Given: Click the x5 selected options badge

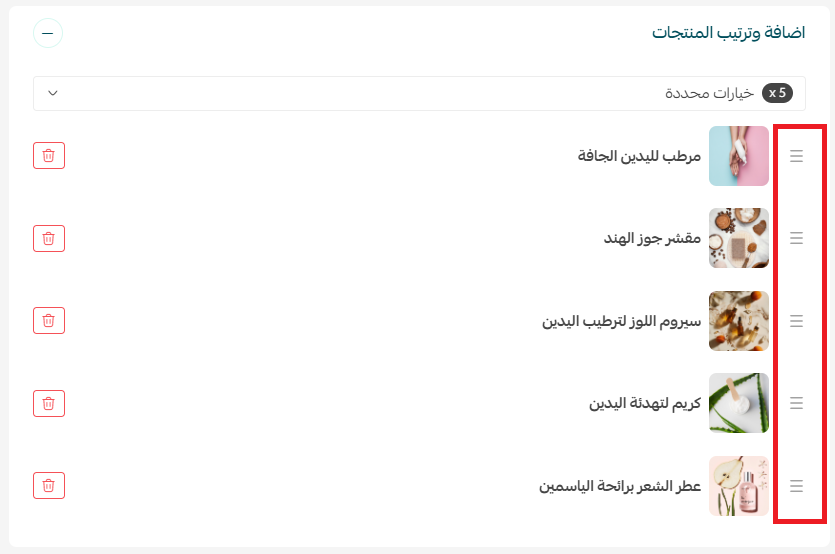Looking at the screenshot, I should pyautogui.click(x=777, y=93).
